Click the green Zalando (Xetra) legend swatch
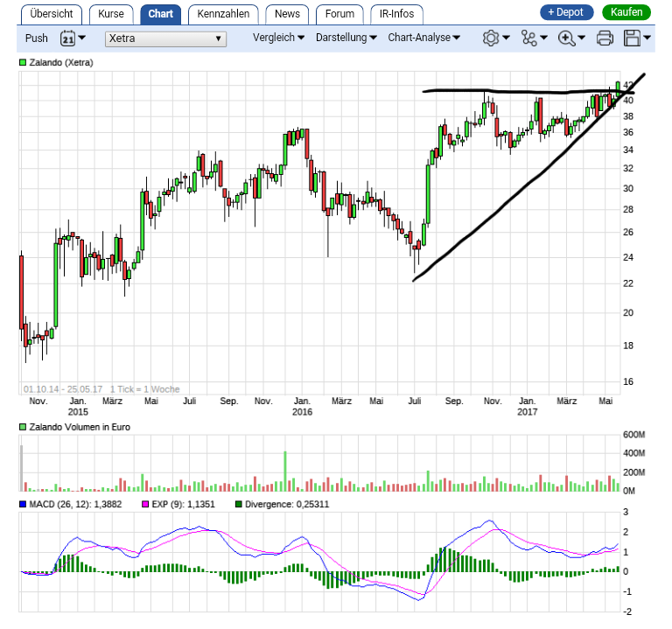 coord(23,63)
